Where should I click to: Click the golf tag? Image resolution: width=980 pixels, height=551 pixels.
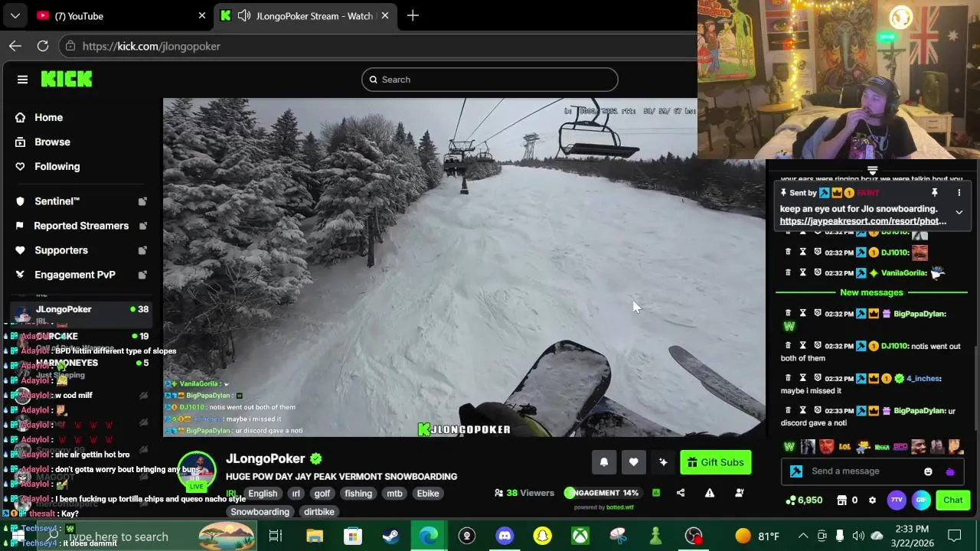pos(322,494)
